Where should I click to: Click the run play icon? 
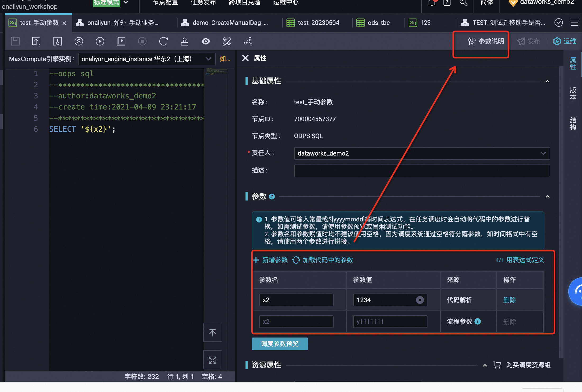tap(100, 41)
